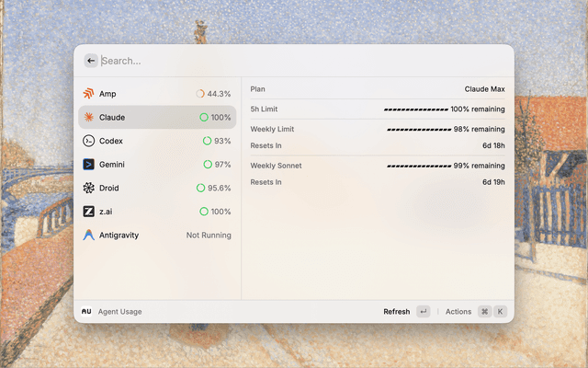The height and width of the screenshot is (368, 588).
Task: Click the Weekly Sonnet progress bar
Action: 419,166
